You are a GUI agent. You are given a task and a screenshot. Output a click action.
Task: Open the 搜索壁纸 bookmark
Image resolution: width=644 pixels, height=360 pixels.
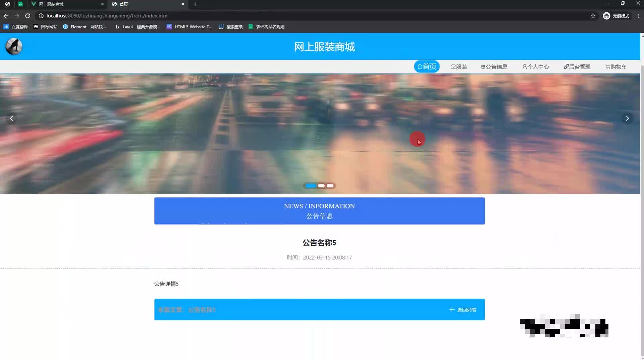231,27
